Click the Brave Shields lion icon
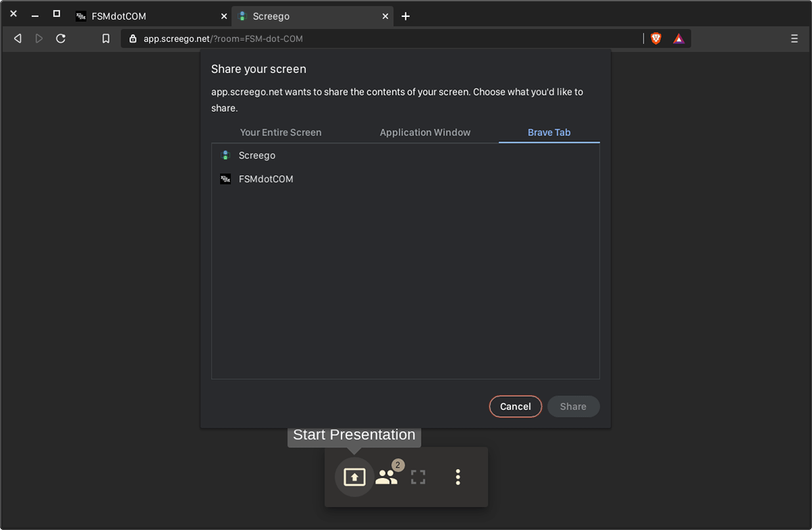This screenshot has width=812, height=530. 656,39
